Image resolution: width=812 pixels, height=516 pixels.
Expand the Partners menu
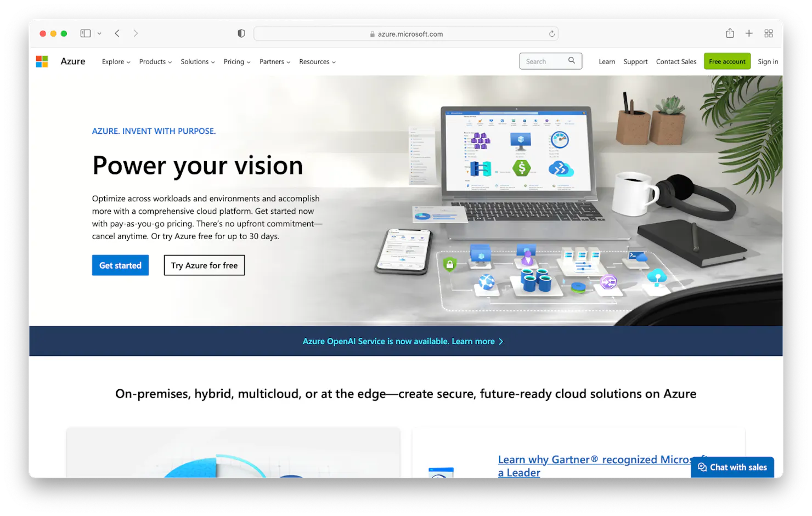275,62
